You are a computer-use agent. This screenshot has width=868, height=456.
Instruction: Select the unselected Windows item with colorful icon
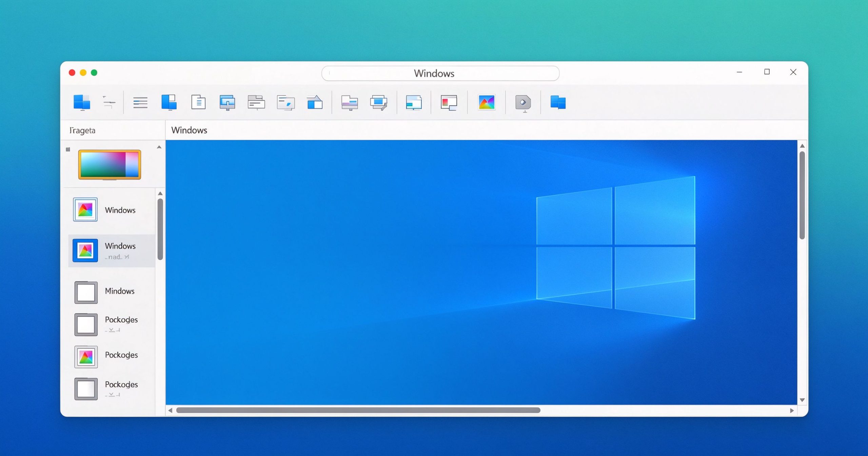point(112,210)
